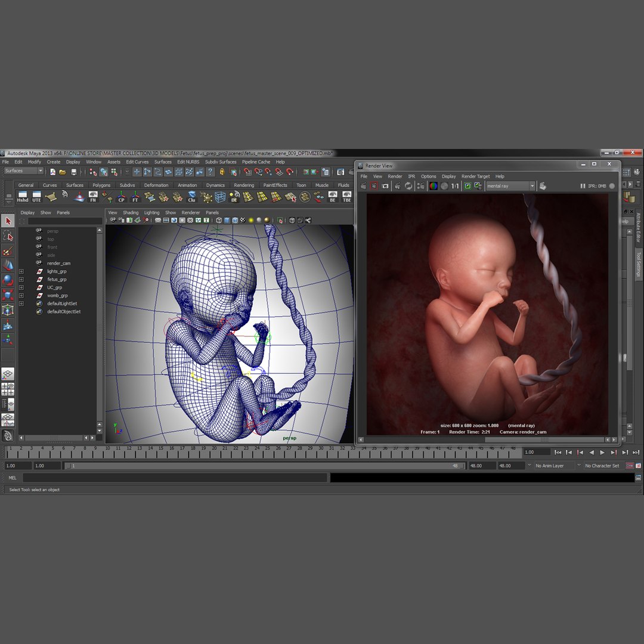Open the viewport Shading menu
644x644 pixels.
[131, 213]
